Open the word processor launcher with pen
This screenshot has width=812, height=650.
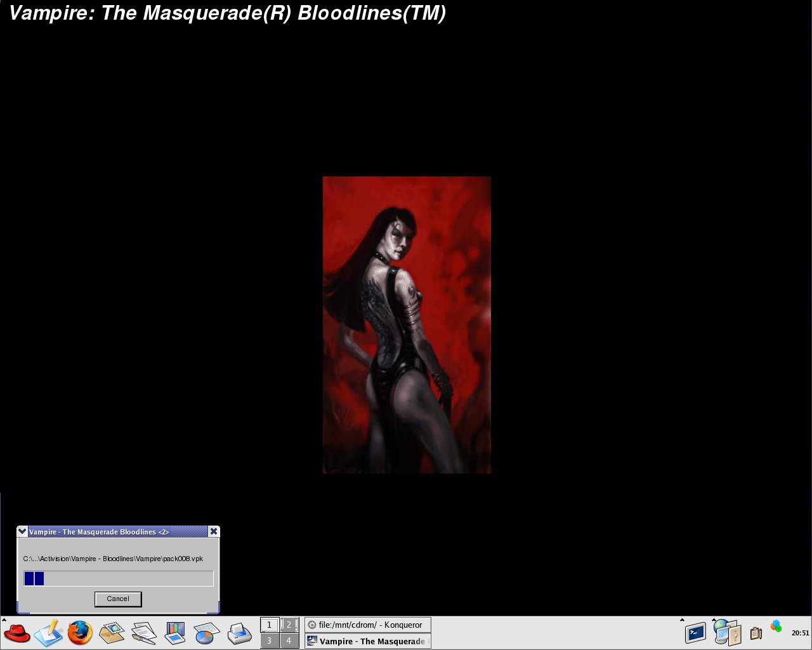point(144,633)
